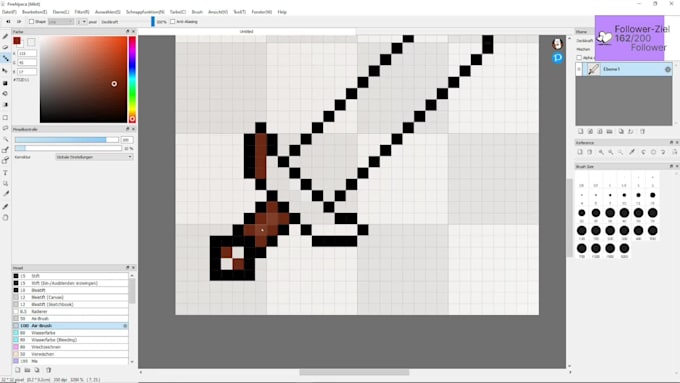
Task: Switch to the Untitled document tab
Action: (x=246, y=32)
